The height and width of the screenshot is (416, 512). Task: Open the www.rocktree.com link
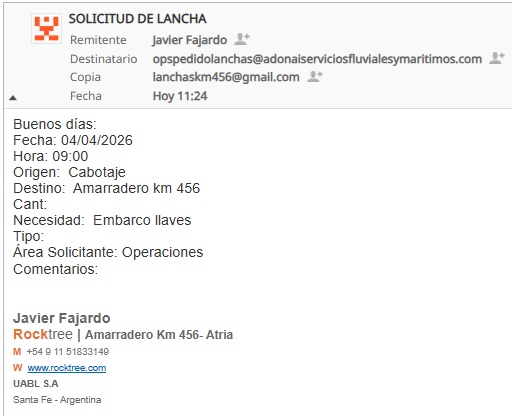67,368
